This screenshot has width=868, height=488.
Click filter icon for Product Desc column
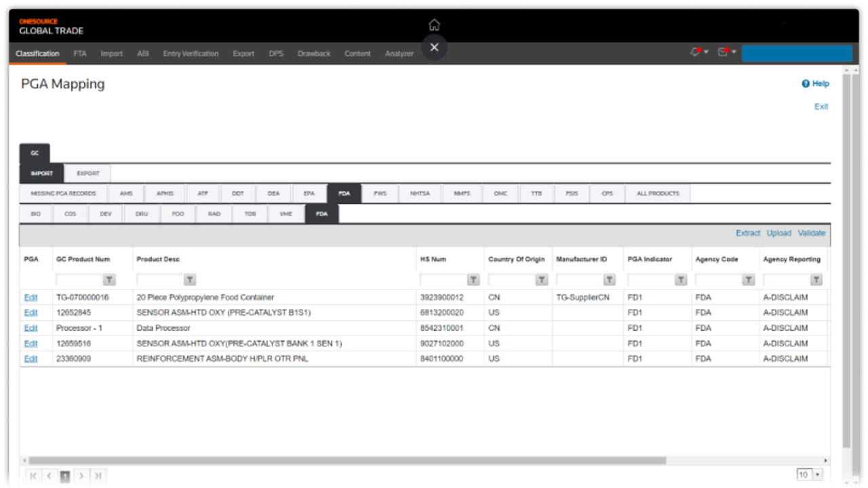(x=190, y=280)
